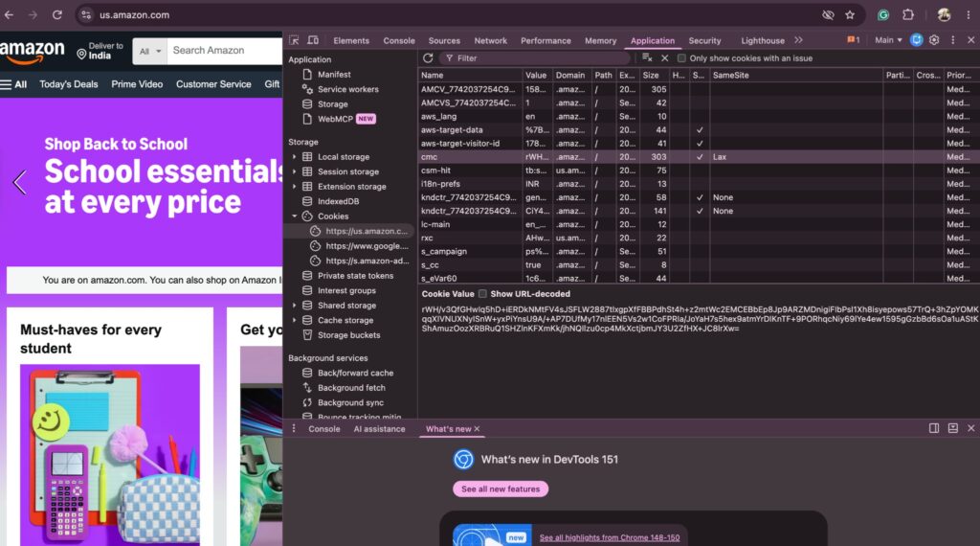Open the Lighthouse tab
This screenshot has width=980, height=546.
pyautogui.click(x=763, y=40)
